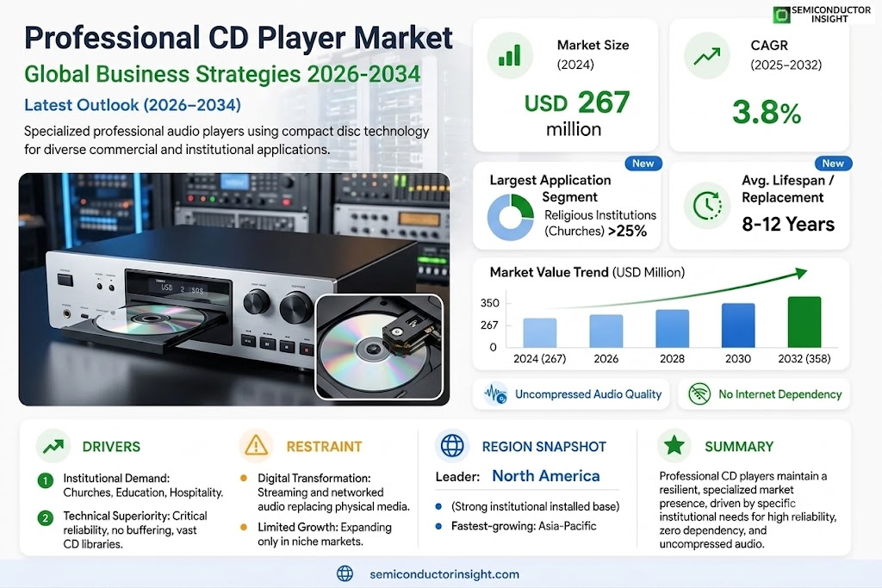Viewport: 882px width, 588px height.
Task: Click the 2026 bar in the trend chart
Action: tap(606, 331)
